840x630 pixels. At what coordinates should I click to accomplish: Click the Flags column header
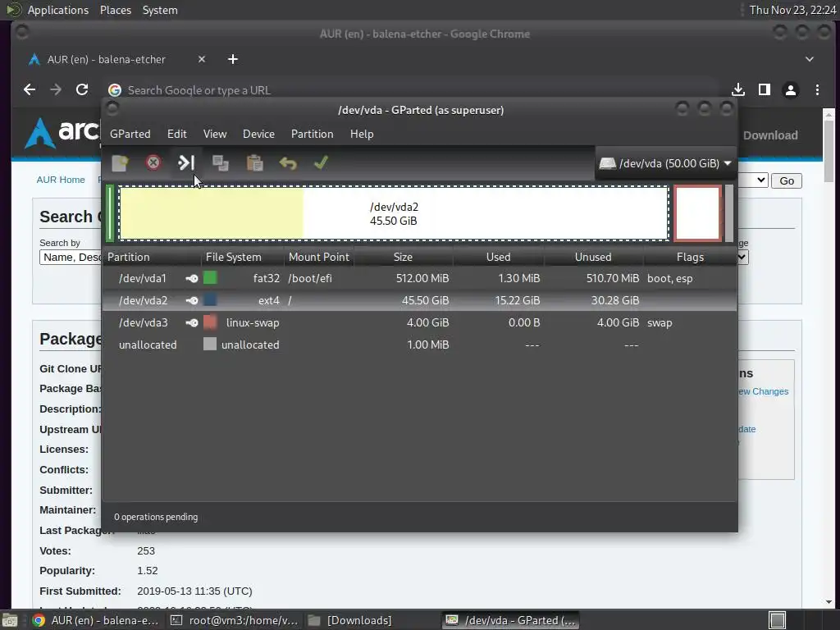[690, 257]
